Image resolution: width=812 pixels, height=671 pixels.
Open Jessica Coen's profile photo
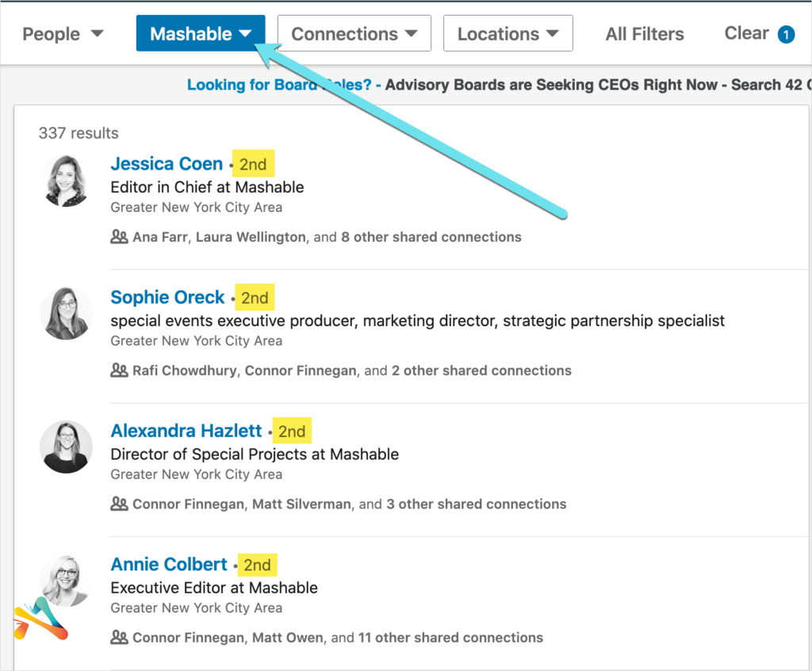pos(67,181)
